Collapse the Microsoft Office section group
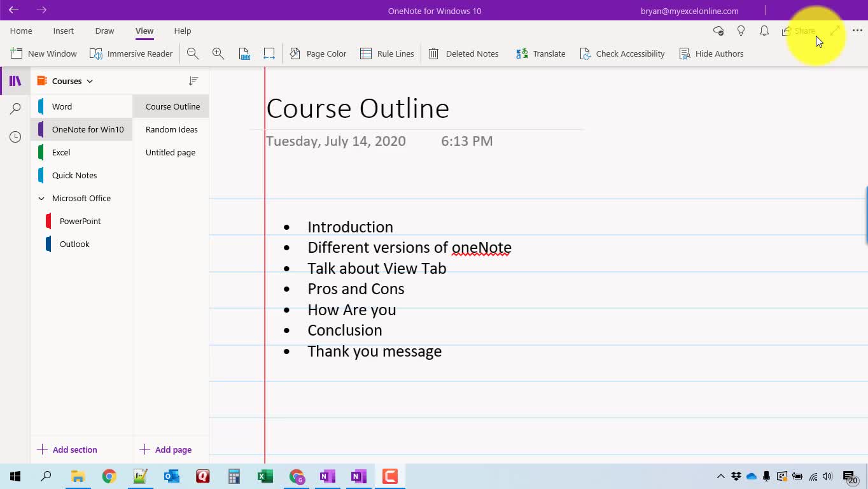Image resolution: width=868 pixels, height=489 pixels. tap(41, 199)
